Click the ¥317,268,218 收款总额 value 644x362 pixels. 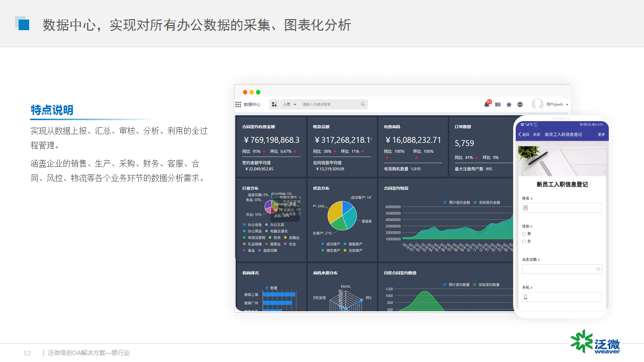pos(342,140)
